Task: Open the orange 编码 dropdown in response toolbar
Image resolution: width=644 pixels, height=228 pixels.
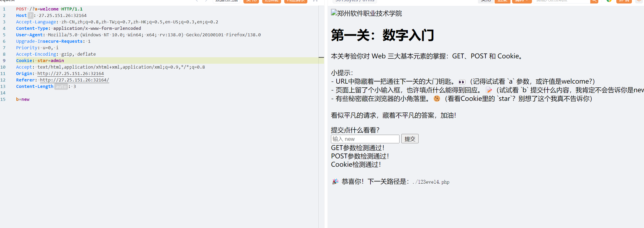Action: tap(522, 1)
